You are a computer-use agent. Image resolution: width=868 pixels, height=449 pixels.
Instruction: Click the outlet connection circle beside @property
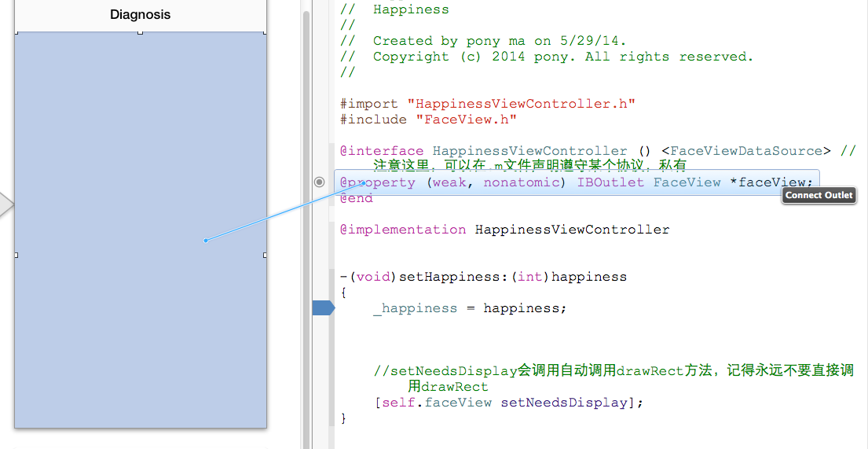pyautogui.click(x=320, y=182)
